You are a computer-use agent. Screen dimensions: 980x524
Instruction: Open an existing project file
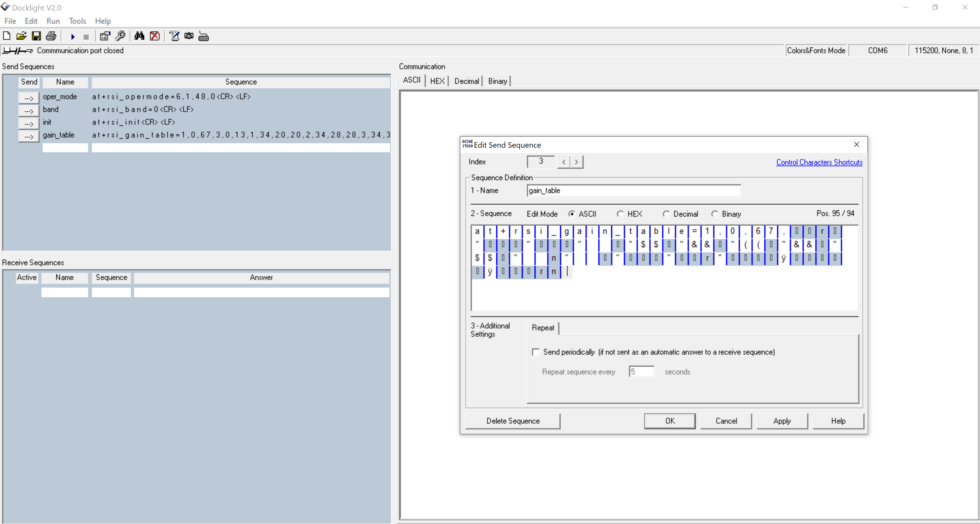[x=22, y=36]
